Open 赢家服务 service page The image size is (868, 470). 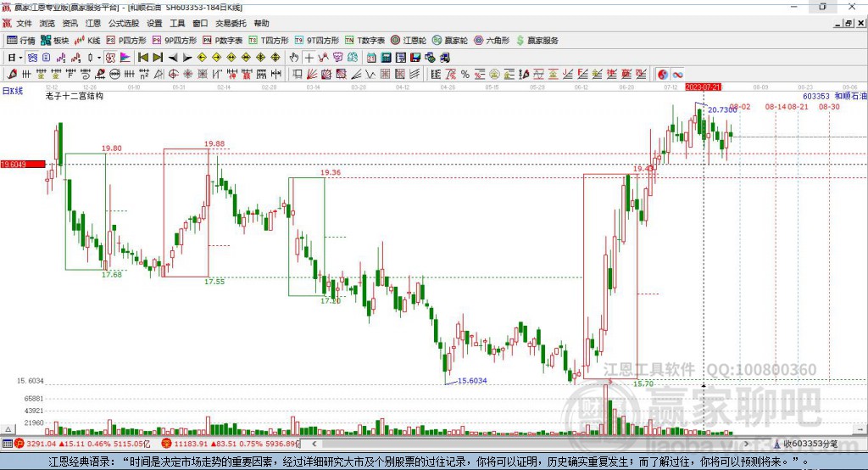point(537,41)
